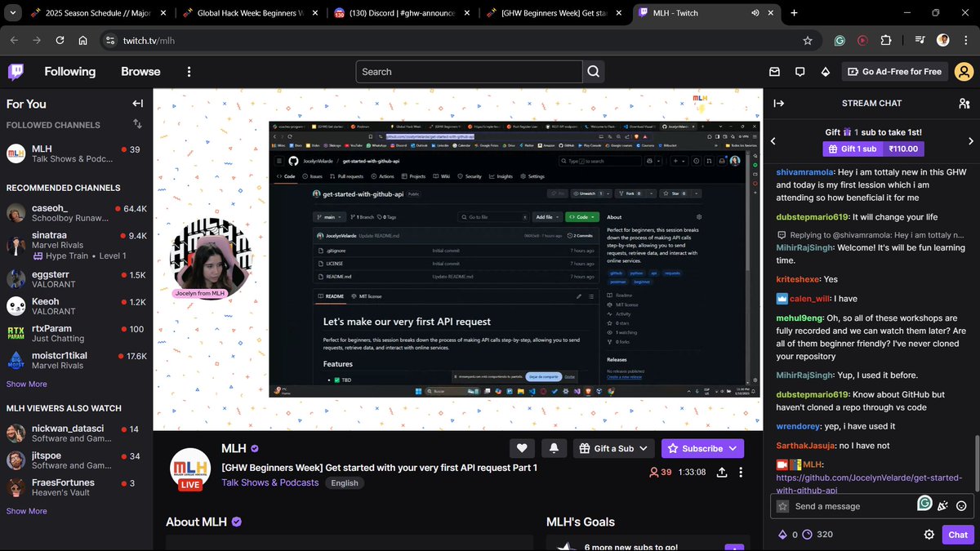Open the chat celebration party popper icon
Screen dimensions: 980x551
click(x=942, y=506)
